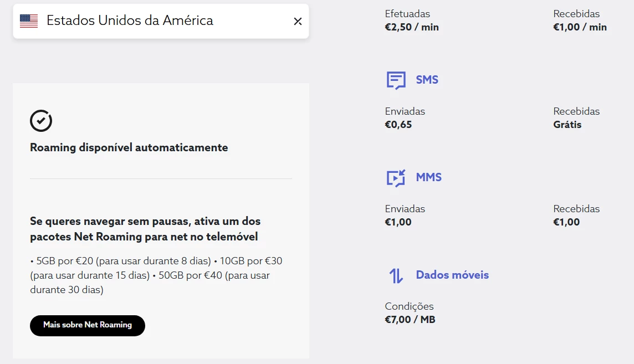Select the Dados móveis section heading

(x=452, y=275)
